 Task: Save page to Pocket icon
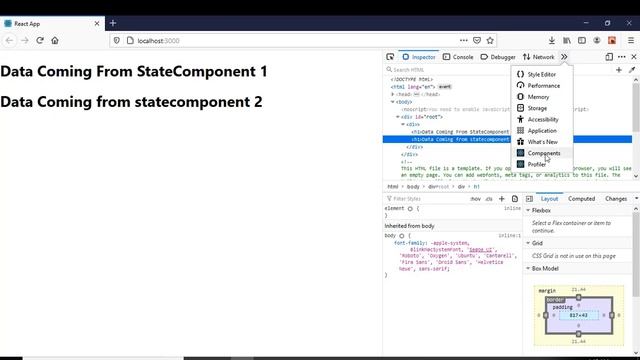477,40
